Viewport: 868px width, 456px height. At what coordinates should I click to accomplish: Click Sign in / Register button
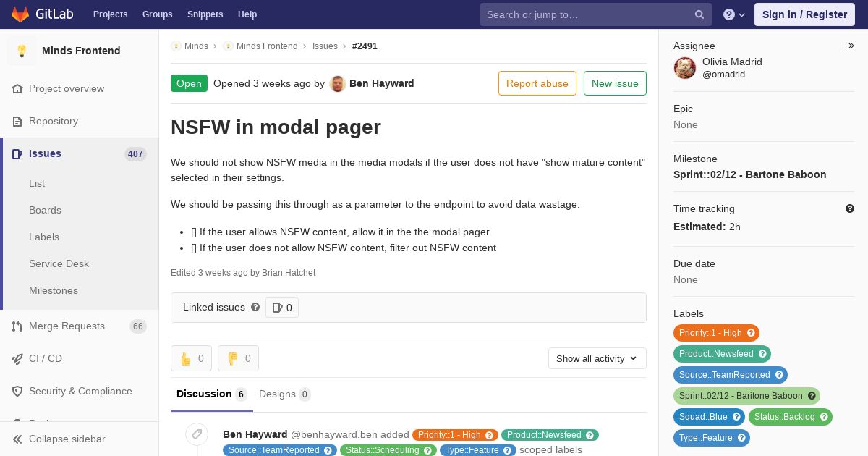click(x=804, y=14)
